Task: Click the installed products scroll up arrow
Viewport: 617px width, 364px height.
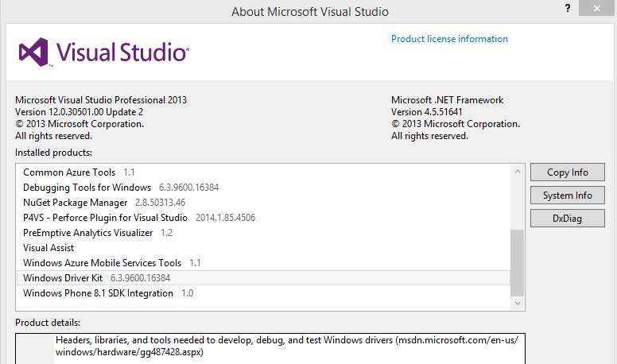Action: 518,172
